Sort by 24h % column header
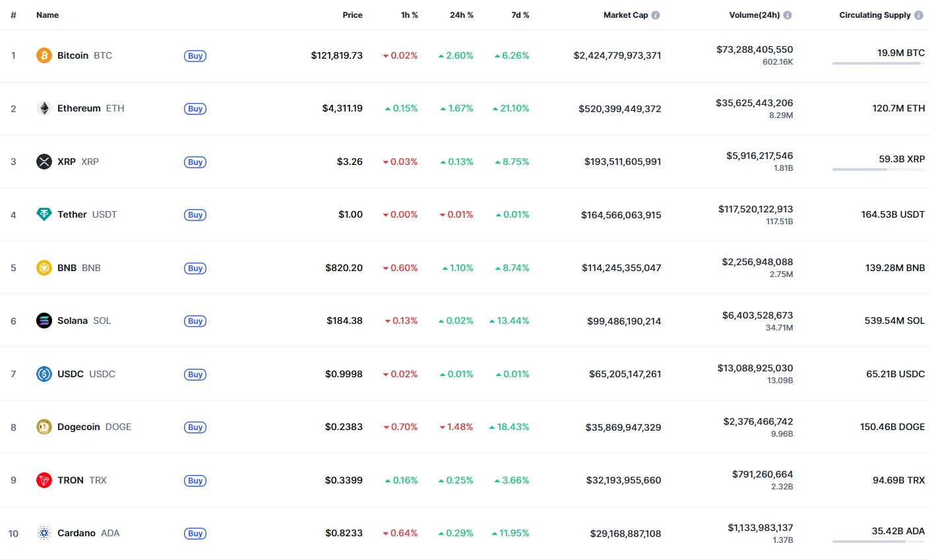 [x=462, y=15]
